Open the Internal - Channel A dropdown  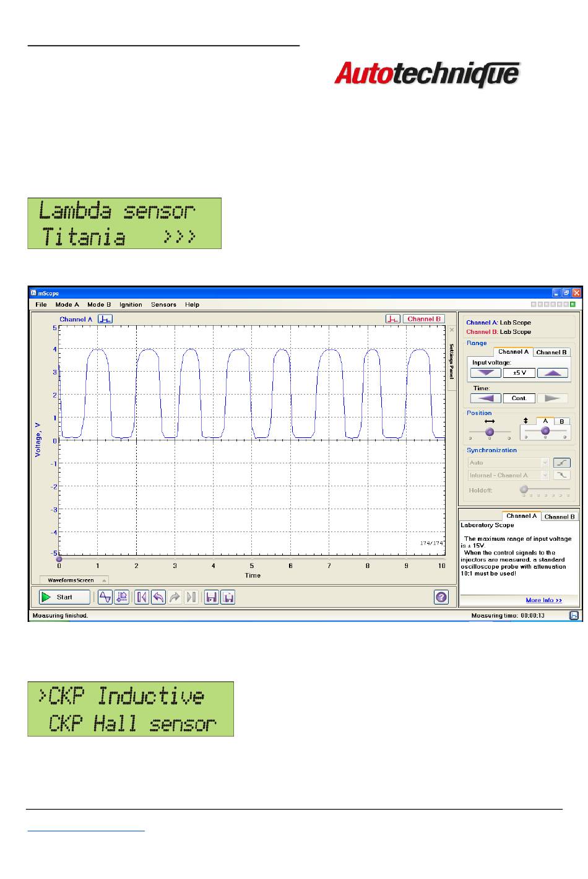[x=508, y=475]
